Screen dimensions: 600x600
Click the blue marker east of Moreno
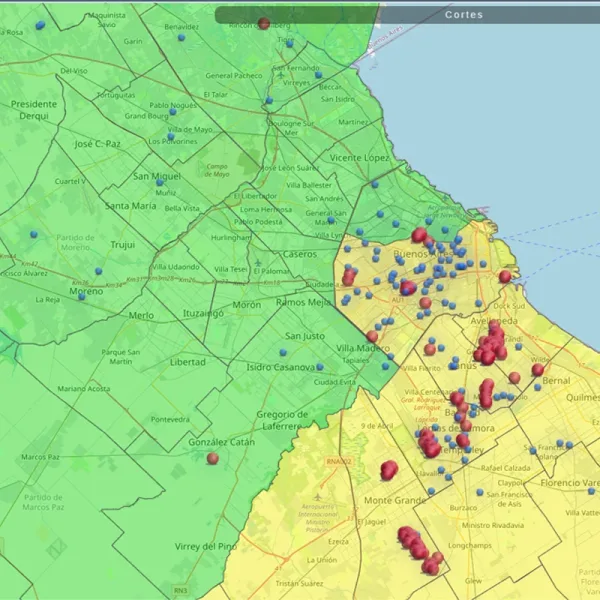point(100,269)
